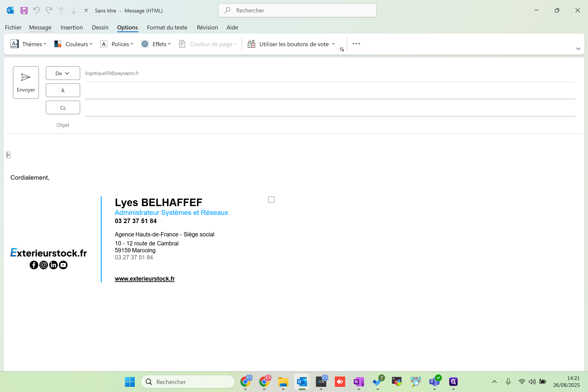Switch to the Révision tab

pyautogui.click(x=207, y=27)
